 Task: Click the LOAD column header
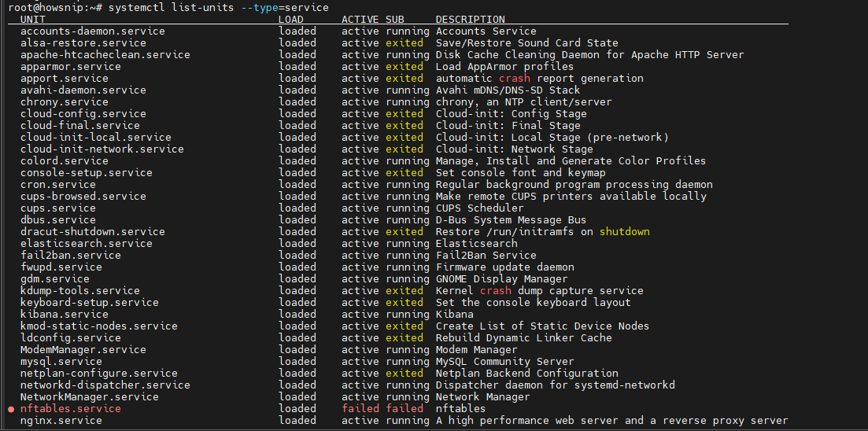[291, 20]
